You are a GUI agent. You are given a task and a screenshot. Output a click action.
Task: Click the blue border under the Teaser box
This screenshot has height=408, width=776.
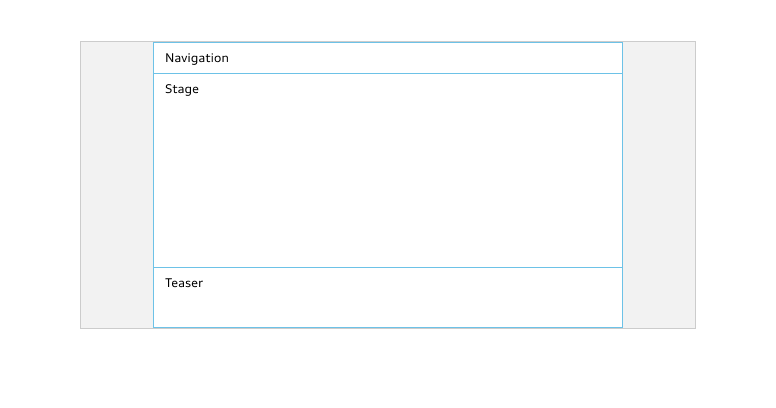[x=388, y=327]
